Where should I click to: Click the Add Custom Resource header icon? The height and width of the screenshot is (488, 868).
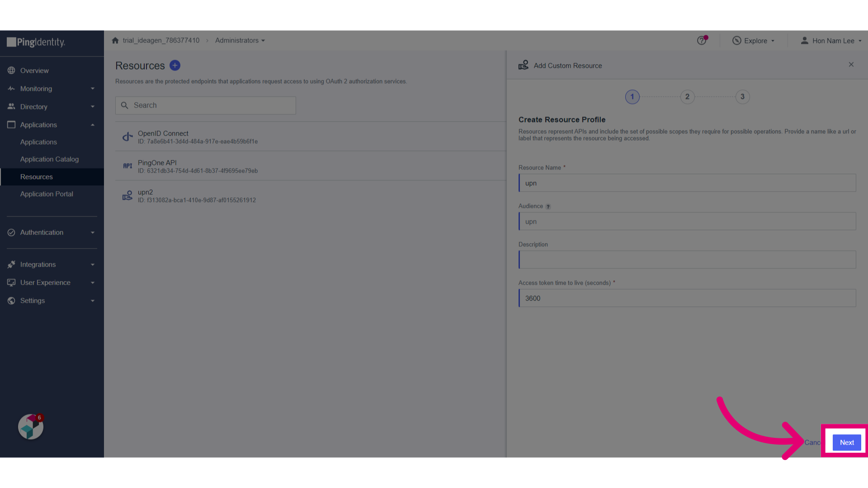pos(524,65)
